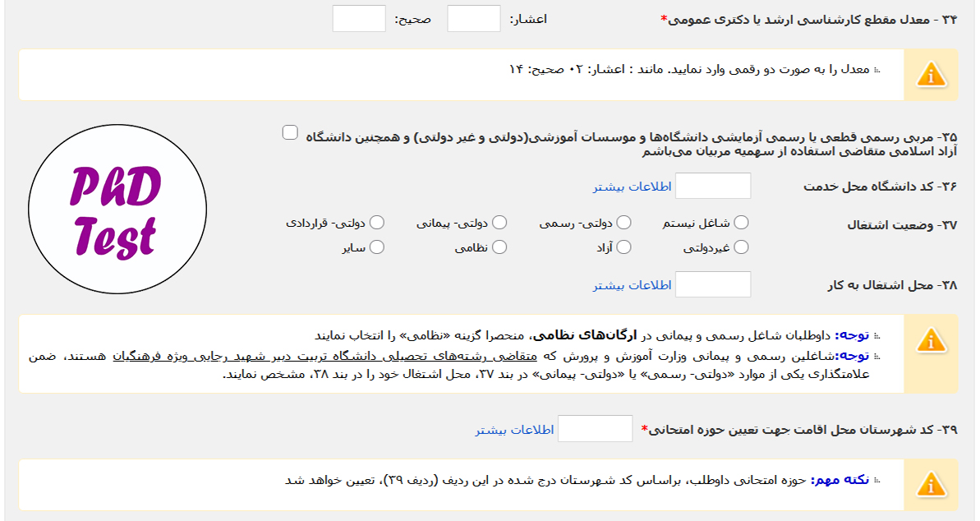Click the underlined متقاضی رشته‌های تحصیلی دانشگاه تربیت دبیر text
Viewport: 980px width, 521px height.
coord(325,356)
